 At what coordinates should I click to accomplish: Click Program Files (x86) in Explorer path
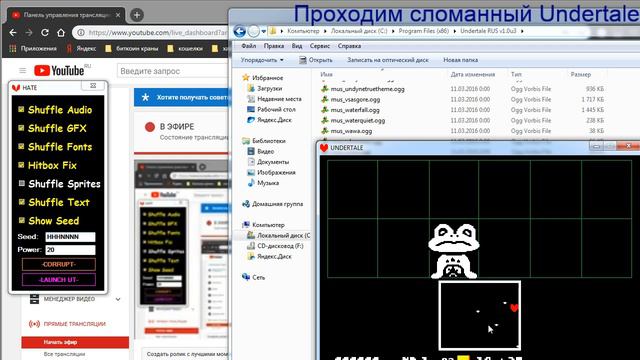click(423, 31)
